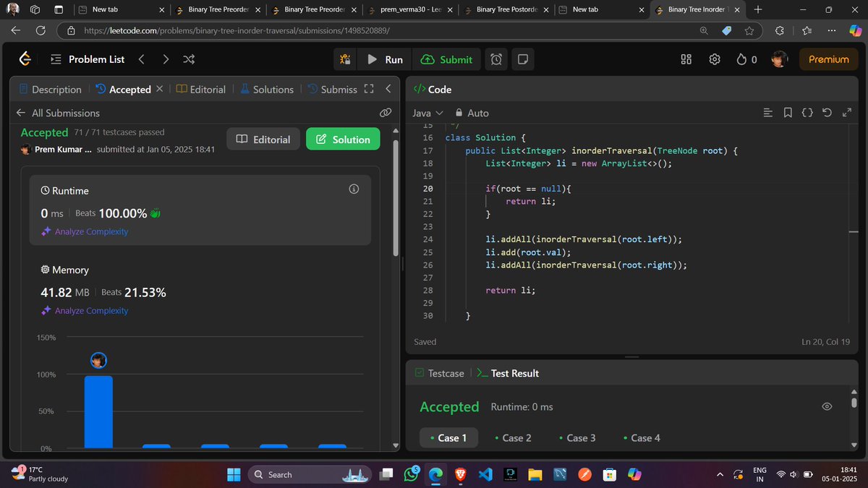This screenshot has height=488, width=868.
Task: Click the Auto lock indicator
Action: point(472,113)
